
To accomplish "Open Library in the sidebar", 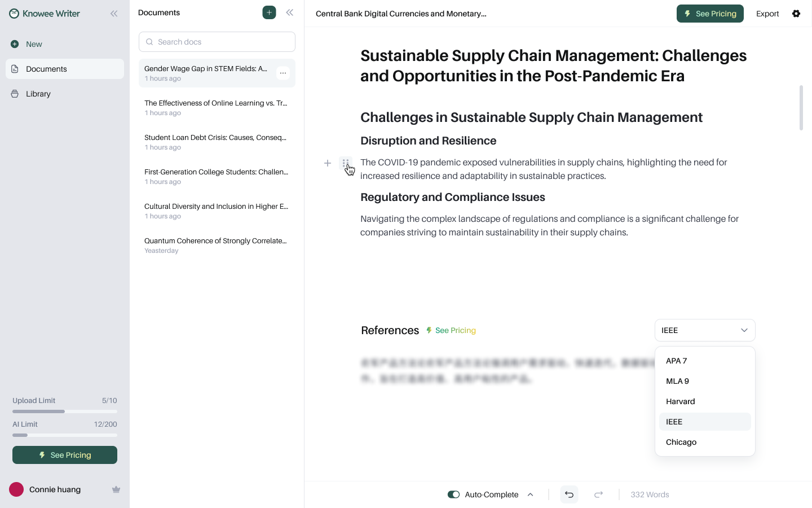I will tap(65, 94).
